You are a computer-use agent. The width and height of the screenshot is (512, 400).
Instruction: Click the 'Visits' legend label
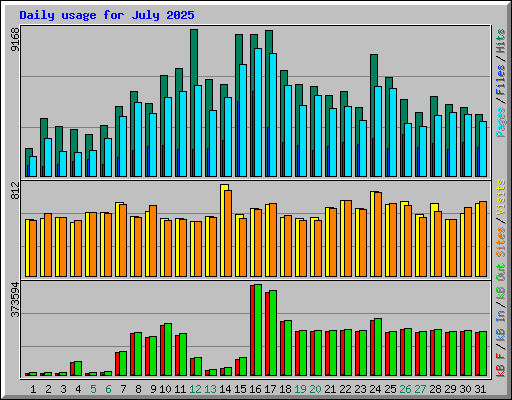[x=501, y=197]
